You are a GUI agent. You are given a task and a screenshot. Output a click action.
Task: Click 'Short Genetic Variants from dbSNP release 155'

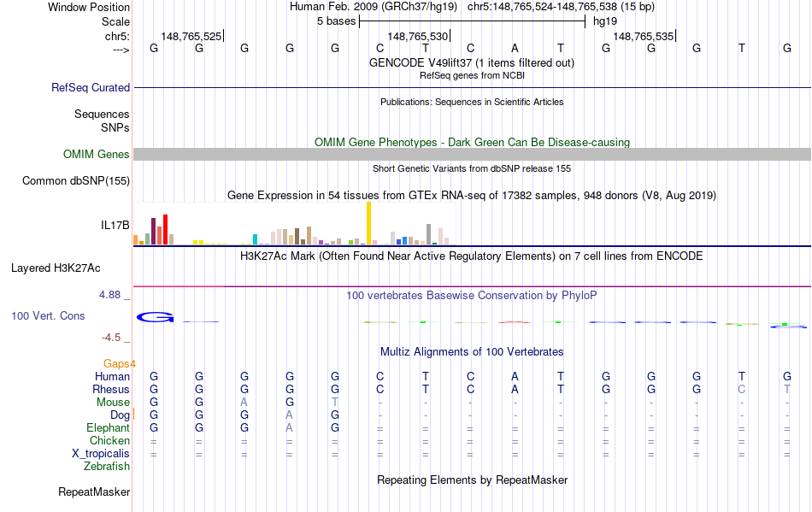point(472,168)
